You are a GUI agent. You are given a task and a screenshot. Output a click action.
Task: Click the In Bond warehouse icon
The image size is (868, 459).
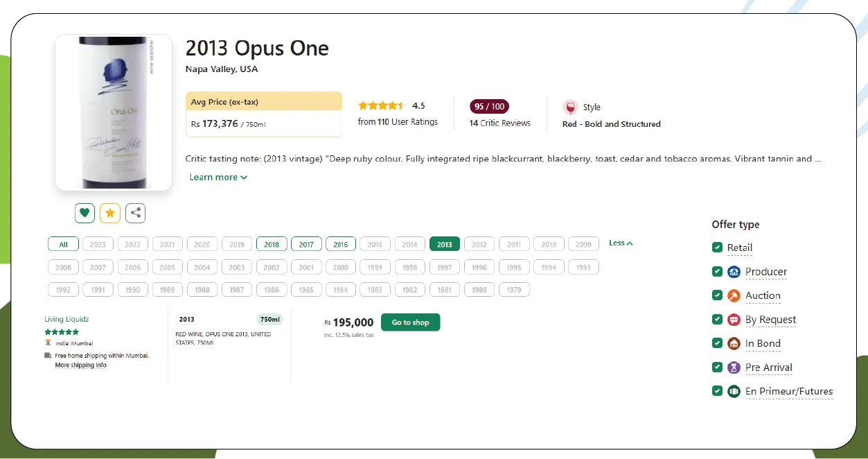734,343
